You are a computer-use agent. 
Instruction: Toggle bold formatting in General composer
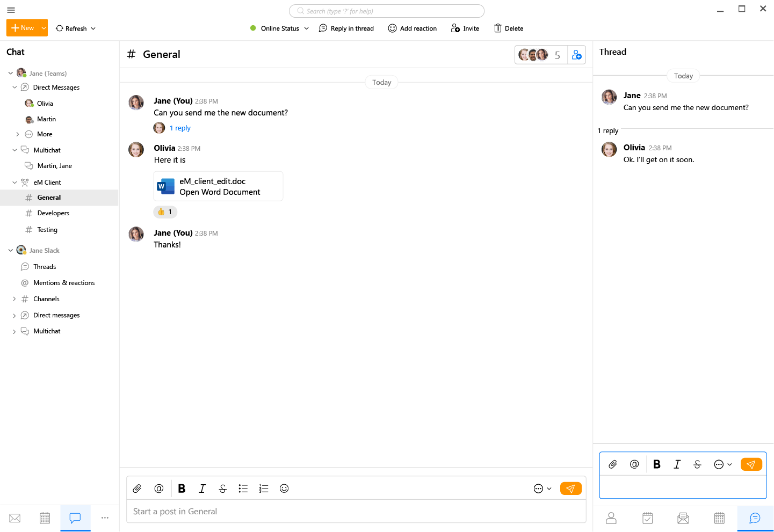pos(182,489)
